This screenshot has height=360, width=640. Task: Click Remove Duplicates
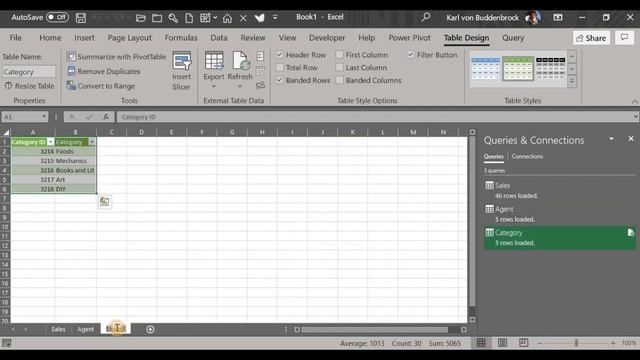pyautogui.click(x=104, y=71)
